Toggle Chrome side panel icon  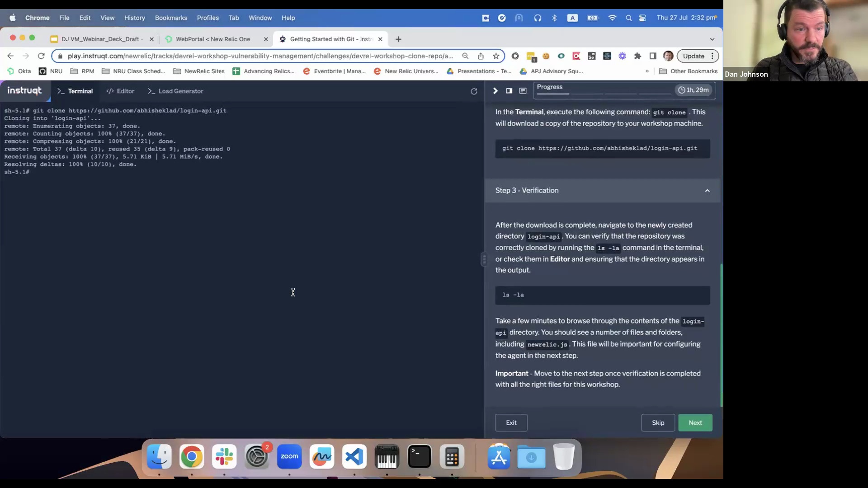click(653, 56)
